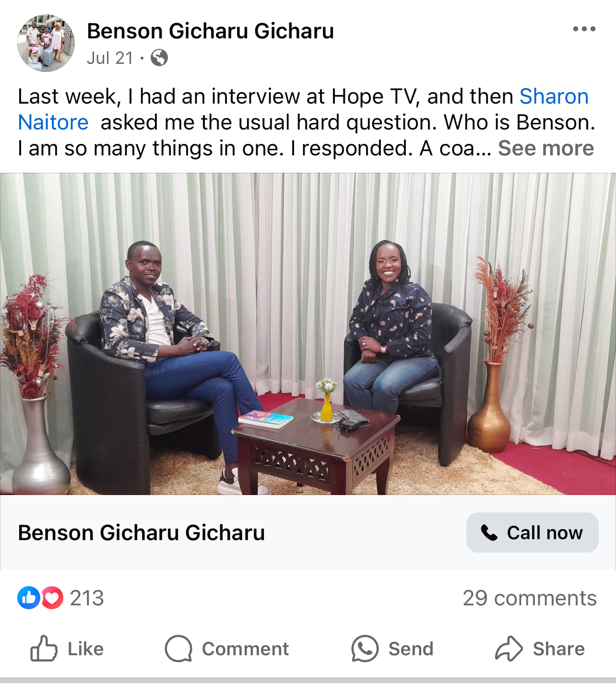This screenshot has height=685, width=616.
Task: Click the blue like reaction emoji
Action: [29, 598]
